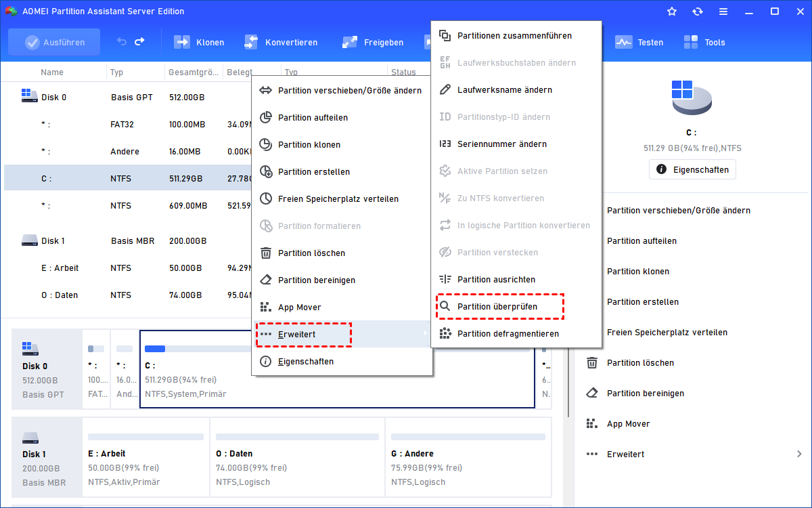Open the Testen toolbar menu
Viewport: 812px width, 508px height.
(x=639, y=42)
